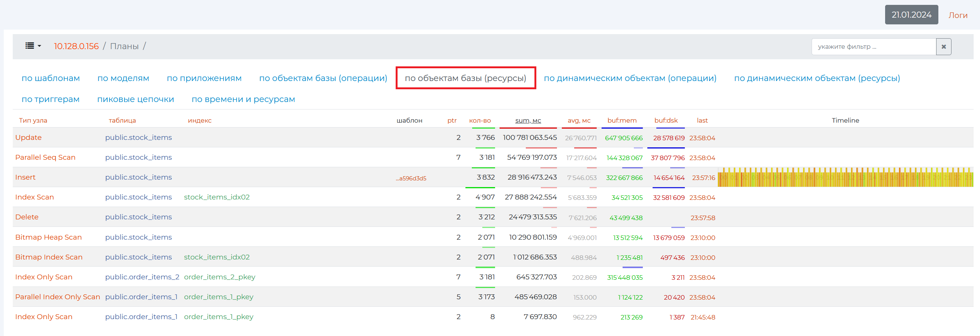Screen dimensions: 980x336
Task: Open 'по объектам базы (операции)' tab
Action: click(x=323, y=78)
